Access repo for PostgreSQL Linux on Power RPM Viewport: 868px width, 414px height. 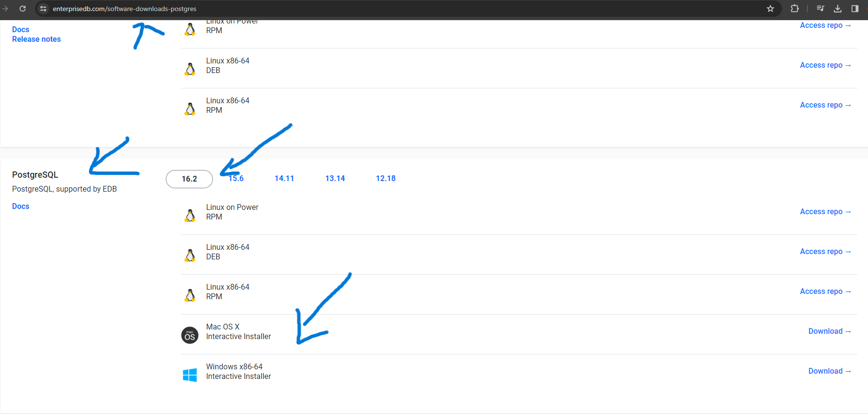[x=825, y=212]
